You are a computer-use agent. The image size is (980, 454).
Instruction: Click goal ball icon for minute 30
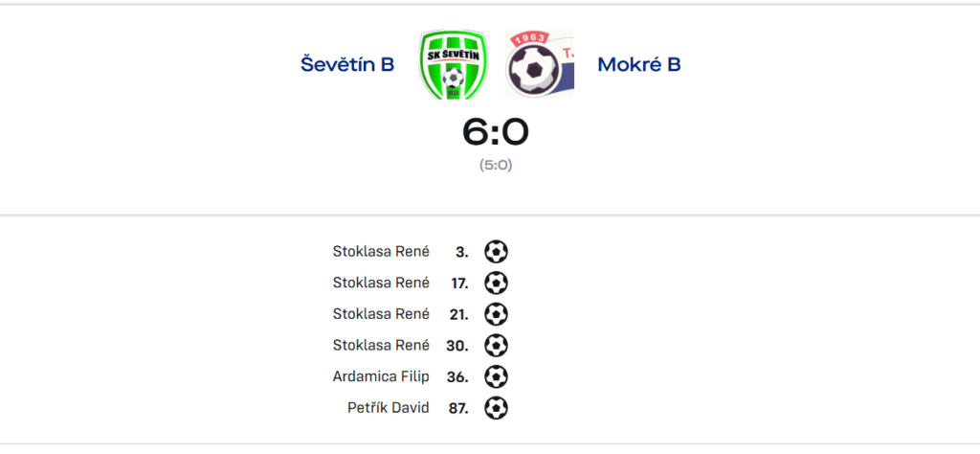coord(496,346)
